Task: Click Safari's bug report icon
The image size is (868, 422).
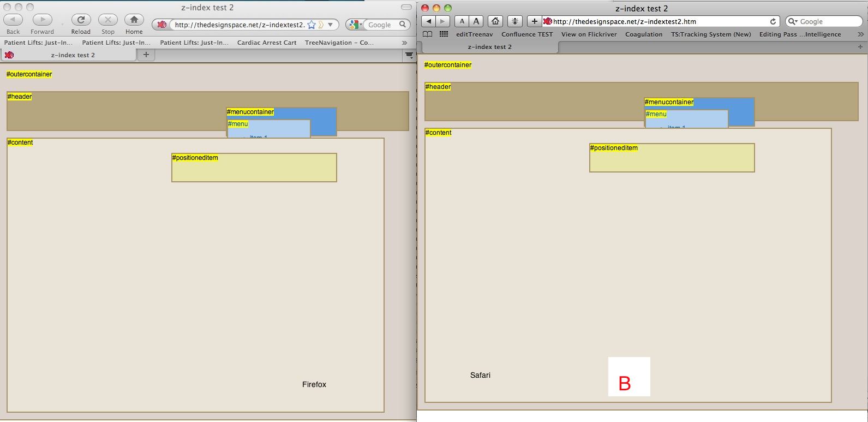Action: coord(515,21)
